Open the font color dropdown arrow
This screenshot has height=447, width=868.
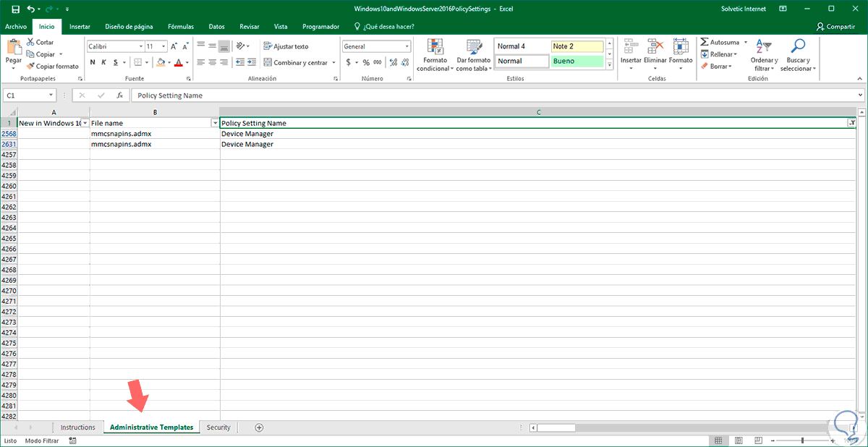(x=187, y=62)
